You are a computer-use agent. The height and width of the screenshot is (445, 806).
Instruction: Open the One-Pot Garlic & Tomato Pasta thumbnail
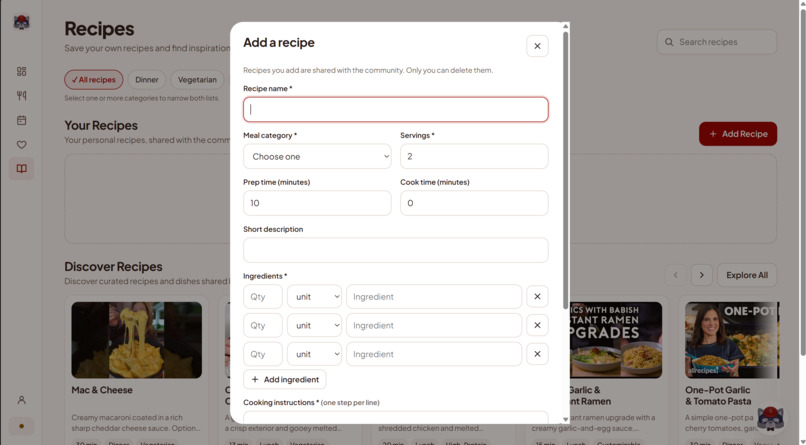tap(732, 340)
